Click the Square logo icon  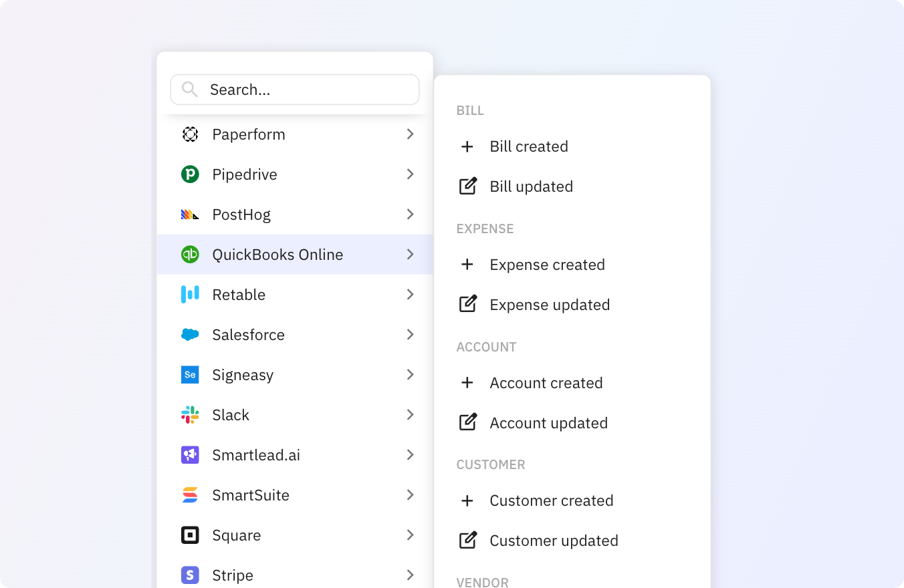tap(190, 535)
